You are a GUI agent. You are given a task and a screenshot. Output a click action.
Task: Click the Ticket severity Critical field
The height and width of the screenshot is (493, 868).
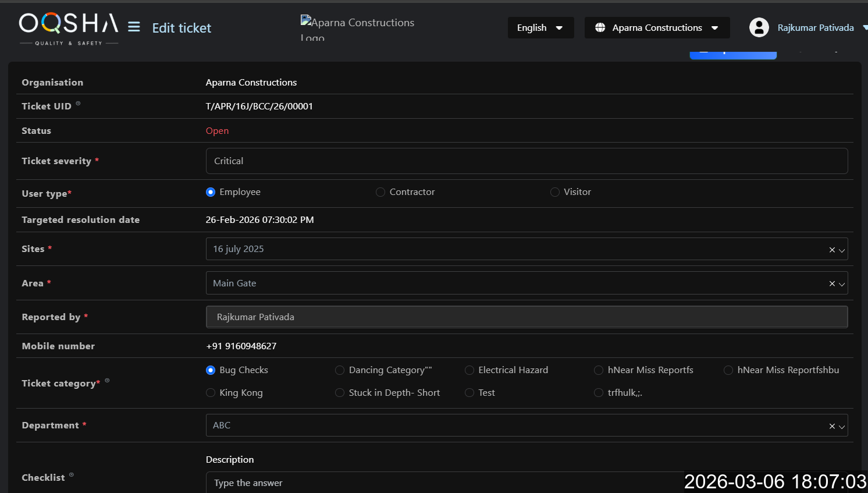(x=526, y=161)
